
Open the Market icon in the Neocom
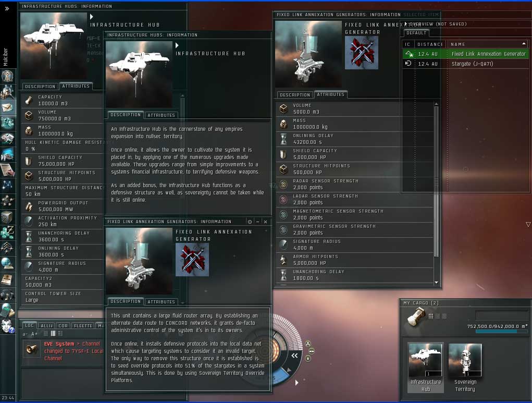point(7,139)
